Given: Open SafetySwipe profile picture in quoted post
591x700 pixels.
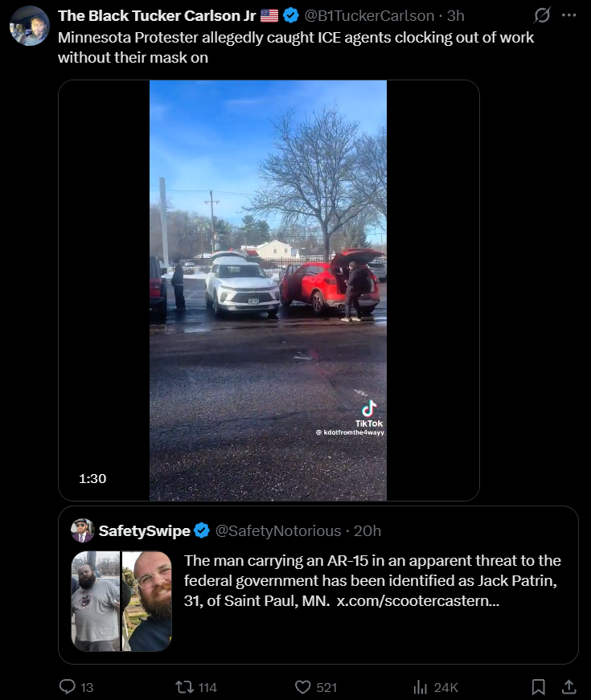Looking at the screenshot, I should pyautogui.click(x=82, y=530).
